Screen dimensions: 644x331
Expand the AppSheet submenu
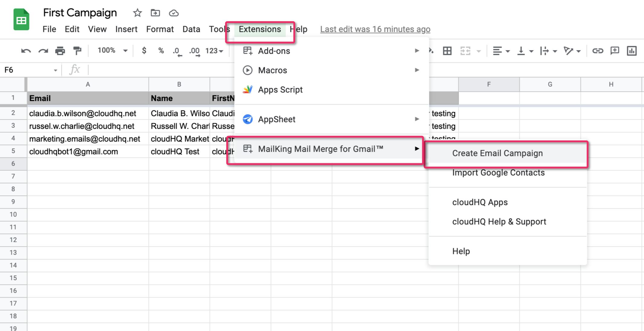332,119
